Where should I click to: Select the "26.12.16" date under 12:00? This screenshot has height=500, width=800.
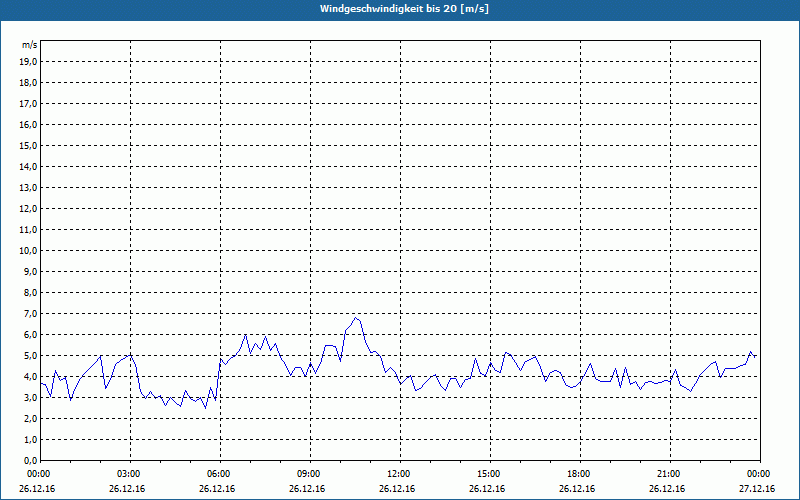(x=397, y=489)
